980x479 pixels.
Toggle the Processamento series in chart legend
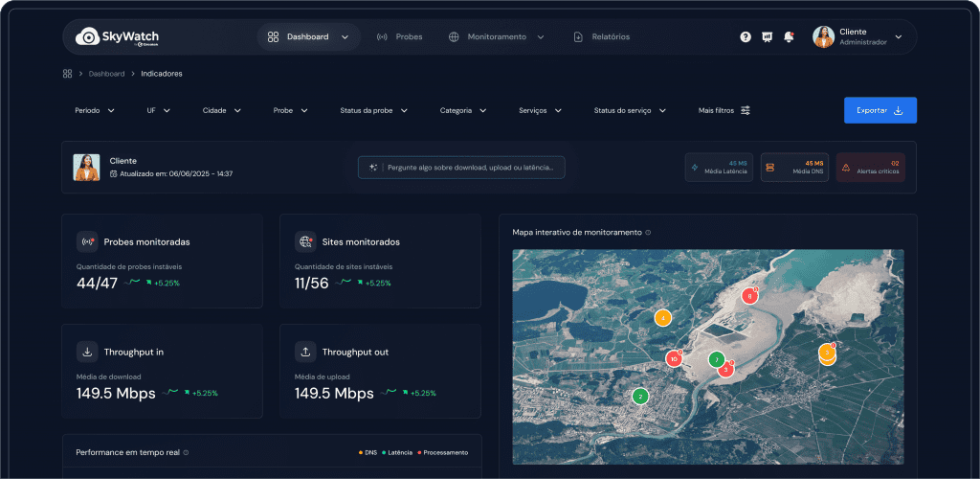[444, 452]
